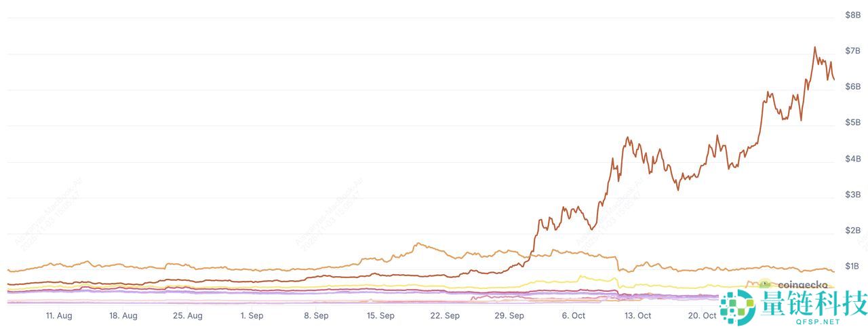
Task: Click the 11. Aug date label
Action: point(59,315)
